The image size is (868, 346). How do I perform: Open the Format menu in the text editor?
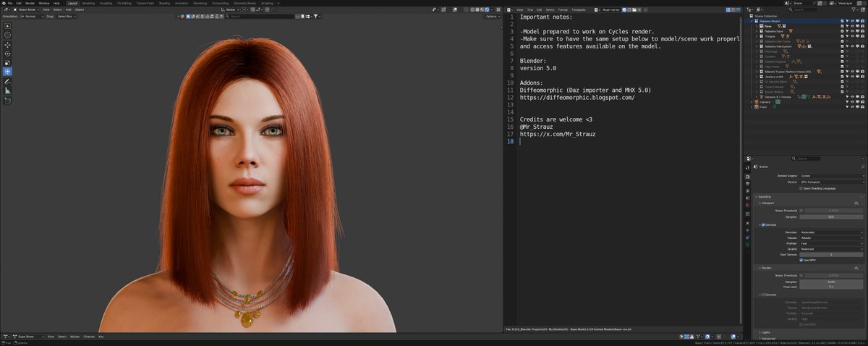(x=563, y=9)
